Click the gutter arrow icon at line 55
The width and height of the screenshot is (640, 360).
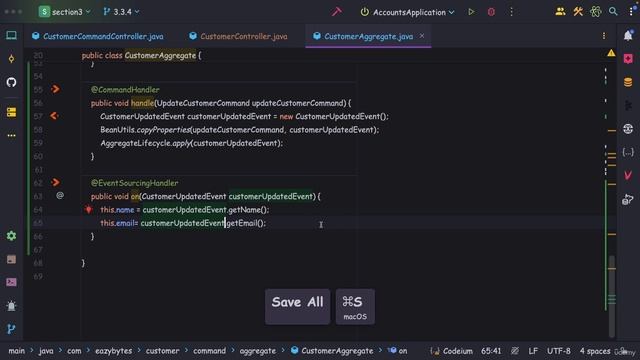click(x=56, y=89)
